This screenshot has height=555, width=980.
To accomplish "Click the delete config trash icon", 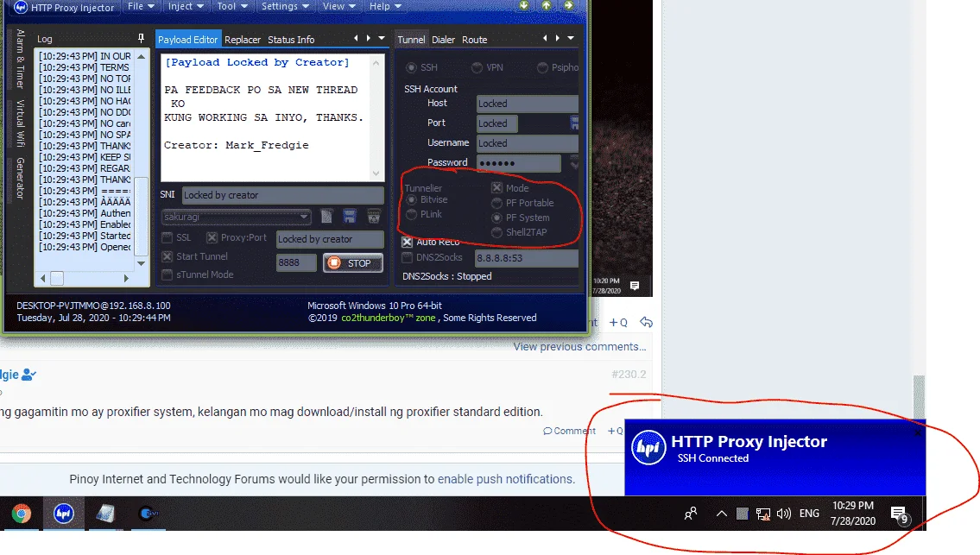I will click(374, 217).
